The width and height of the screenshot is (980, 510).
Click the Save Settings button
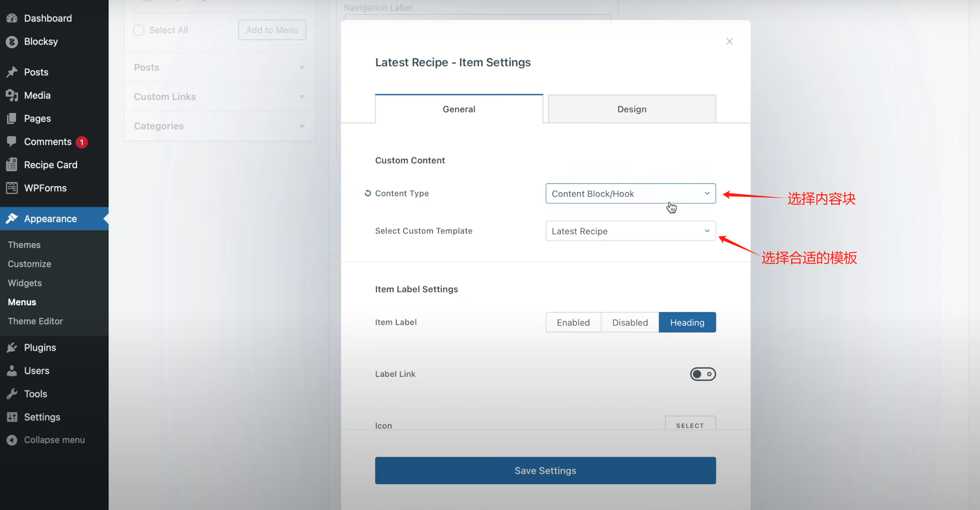(545, 470)
